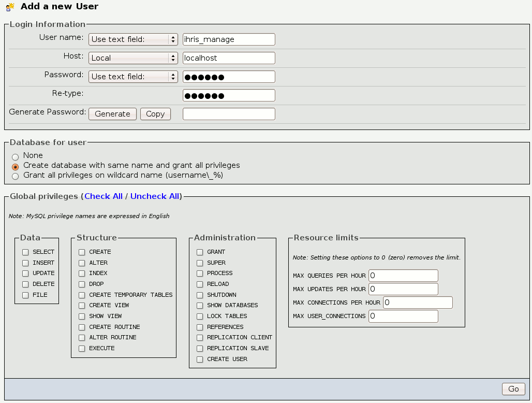Viewport: 532px width, 403px height.
Task: Toggle the REFERENCES privilege checkbox
Action: coord(200,327)
